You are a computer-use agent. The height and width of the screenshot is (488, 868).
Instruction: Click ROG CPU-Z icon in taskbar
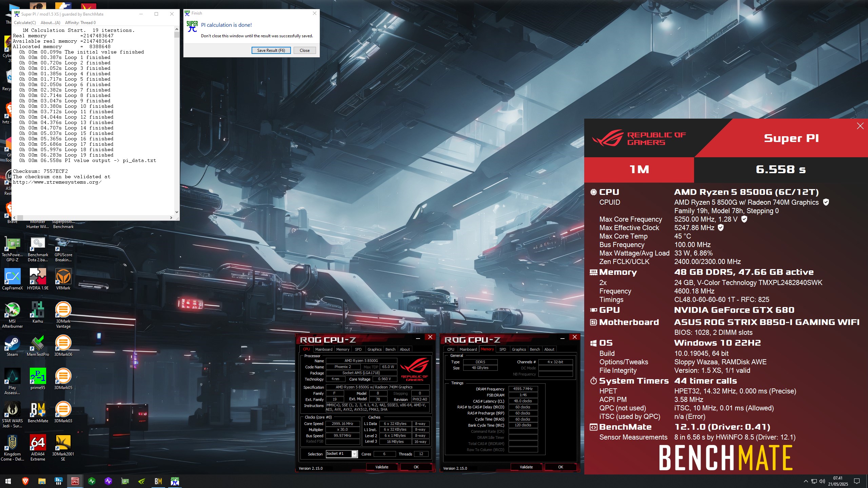click(75, 481)
